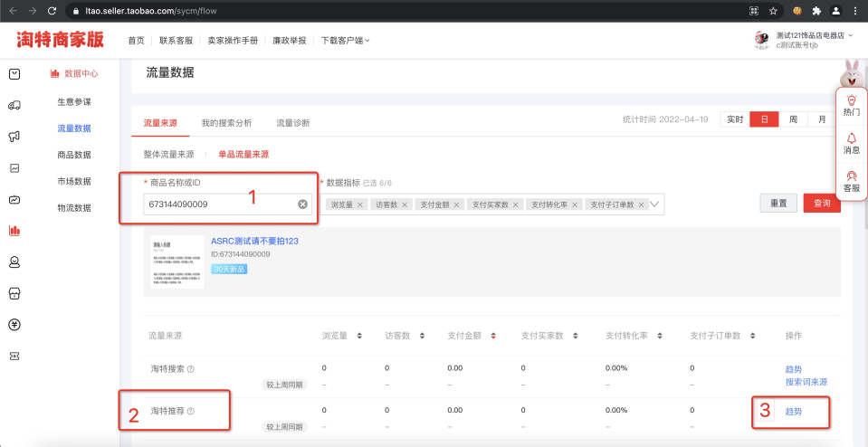This screenshot has width=868, height=447.
Task: Select the 单品流量来源 sub-tab
Action: coord(243,155)
